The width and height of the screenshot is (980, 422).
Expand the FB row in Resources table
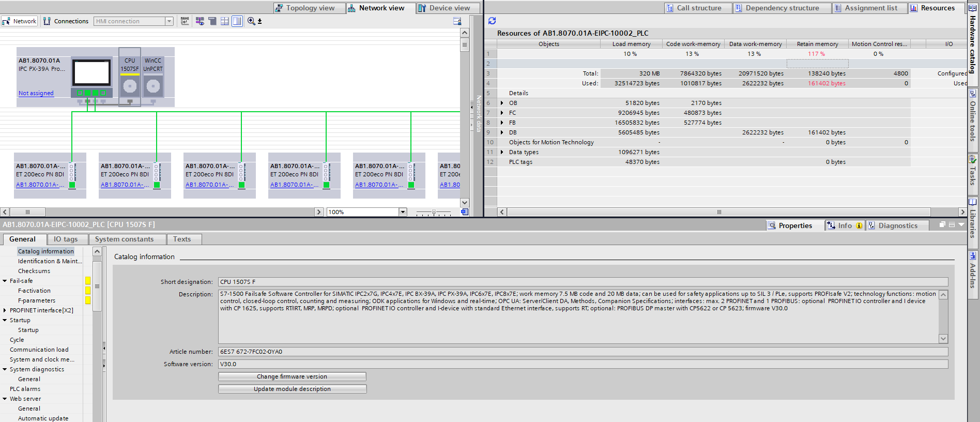coord(501,123)
